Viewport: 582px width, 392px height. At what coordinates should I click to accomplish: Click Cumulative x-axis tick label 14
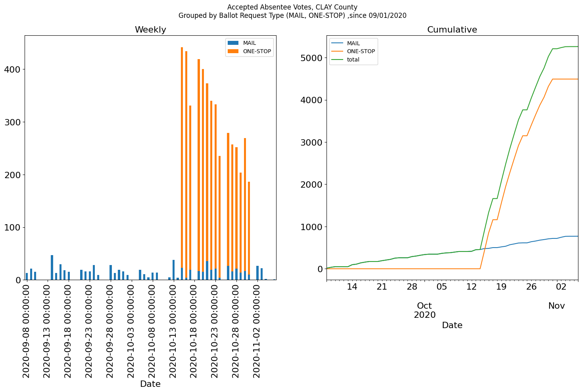pos(352,287)
